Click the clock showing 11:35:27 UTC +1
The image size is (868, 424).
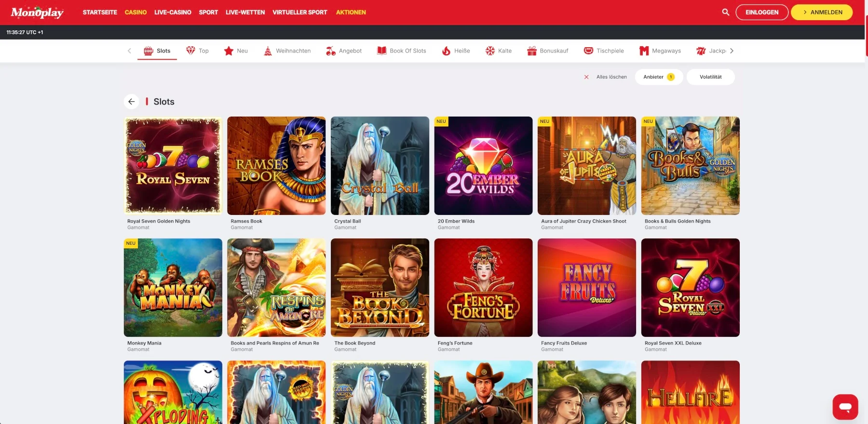tap(25, 32)
